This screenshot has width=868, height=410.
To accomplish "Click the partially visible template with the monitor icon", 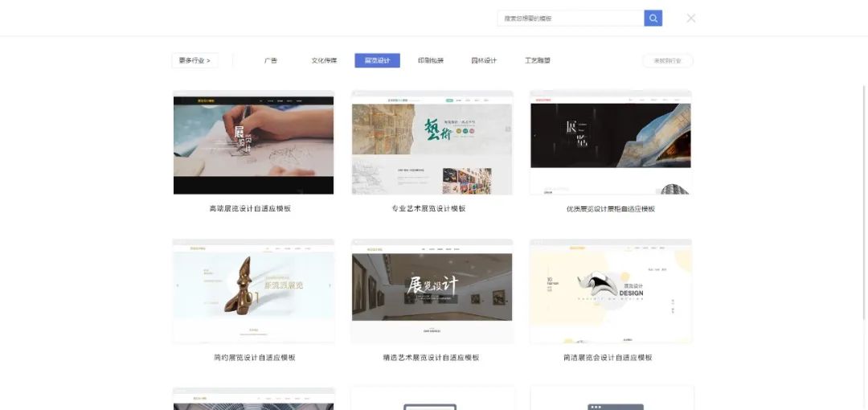I will [432, 399].
